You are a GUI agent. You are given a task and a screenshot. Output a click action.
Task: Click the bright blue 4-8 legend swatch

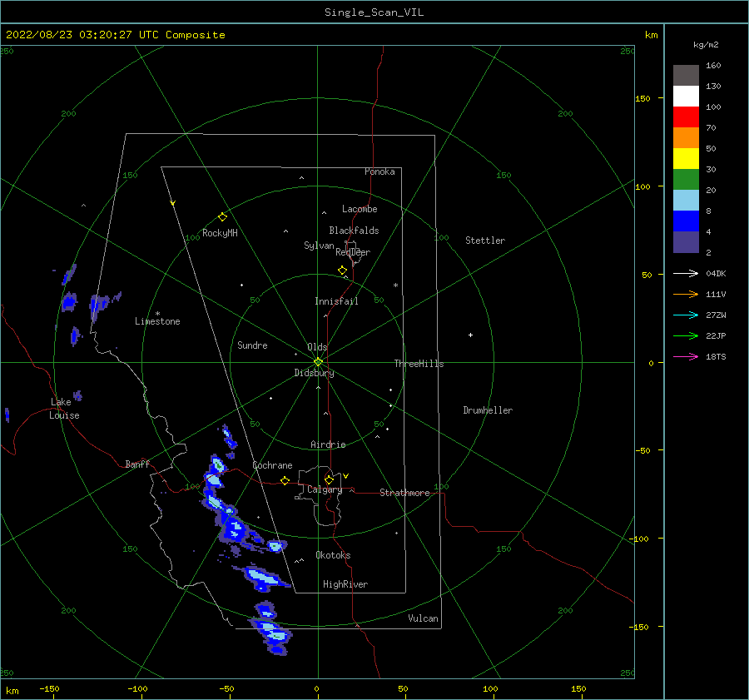pyautogui.click(x=686, y=221)
